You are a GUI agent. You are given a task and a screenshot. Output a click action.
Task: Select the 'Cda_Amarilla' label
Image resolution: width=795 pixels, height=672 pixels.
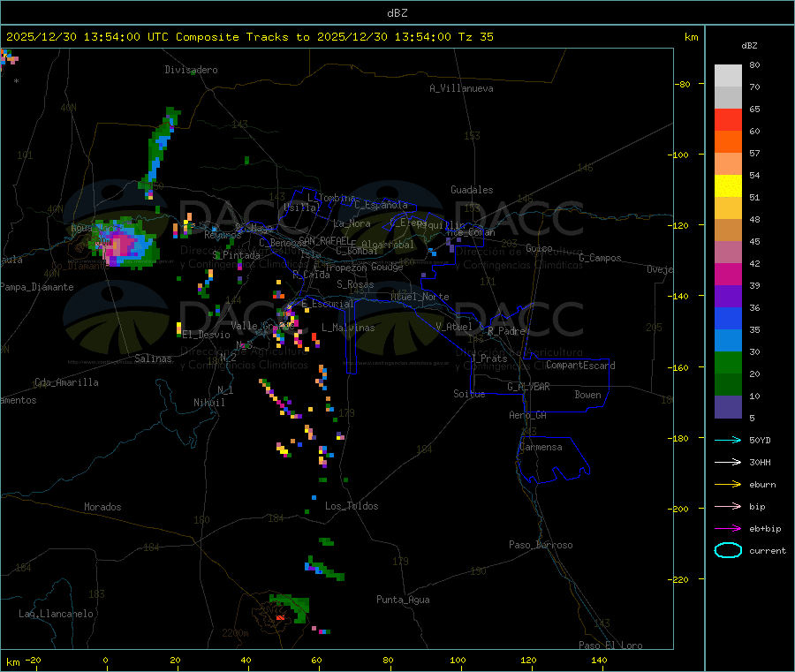66,382
